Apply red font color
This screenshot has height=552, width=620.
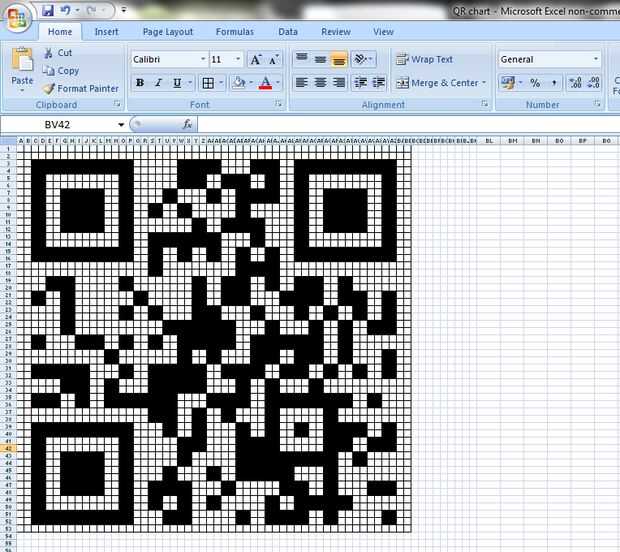click(265, 83)
